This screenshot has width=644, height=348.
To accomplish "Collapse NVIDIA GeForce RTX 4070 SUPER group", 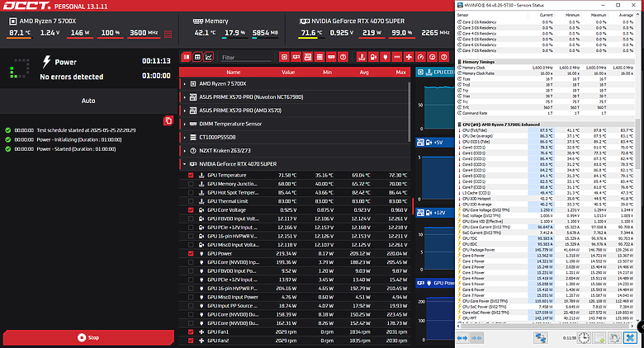I will click(184, 164).
